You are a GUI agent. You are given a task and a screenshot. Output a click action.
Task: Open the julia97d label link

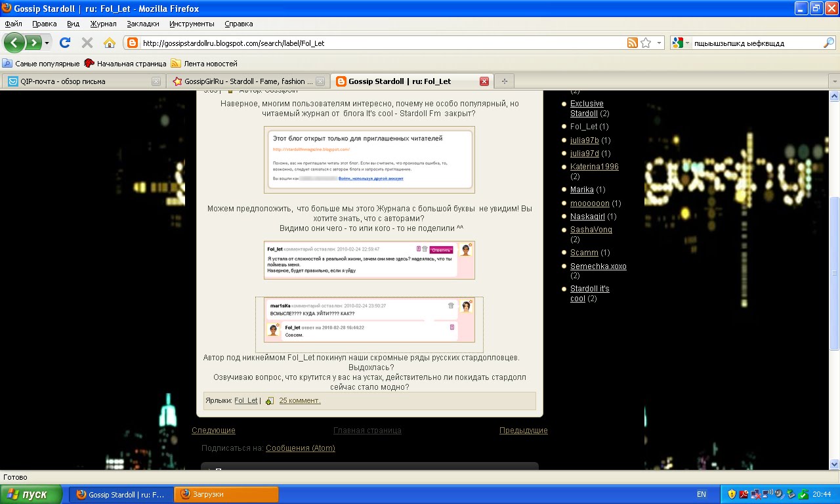pos(585,153)
